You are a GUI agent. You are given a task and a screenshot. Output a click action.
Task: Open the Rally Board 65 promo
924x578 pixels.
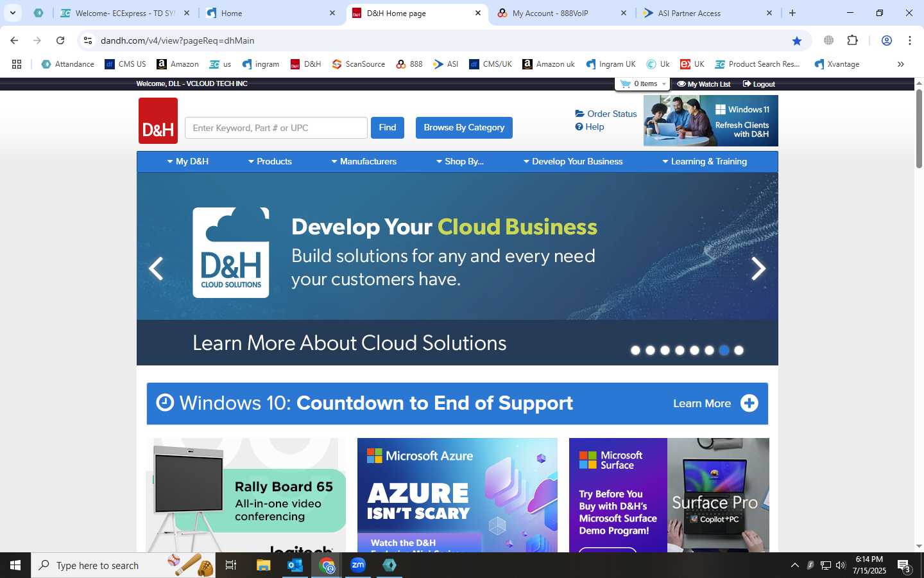[x=246, y=495]
